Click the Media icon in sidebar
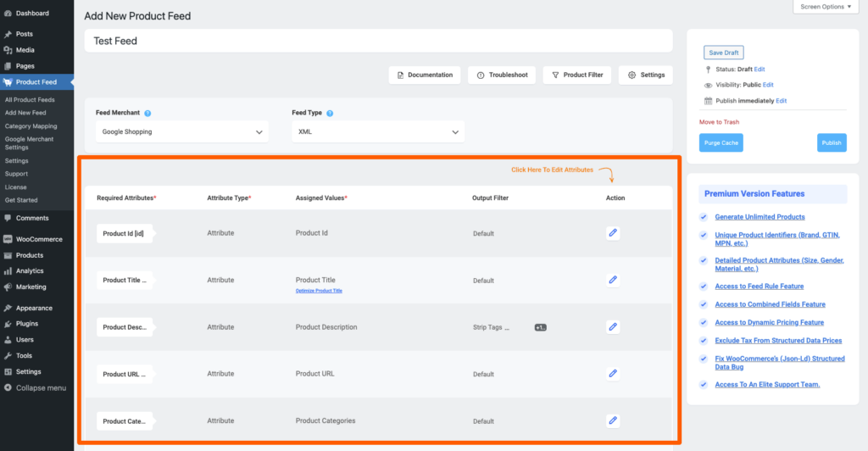Image resolution: width=868 pixels, height=451 pixels. pos(8,50)
